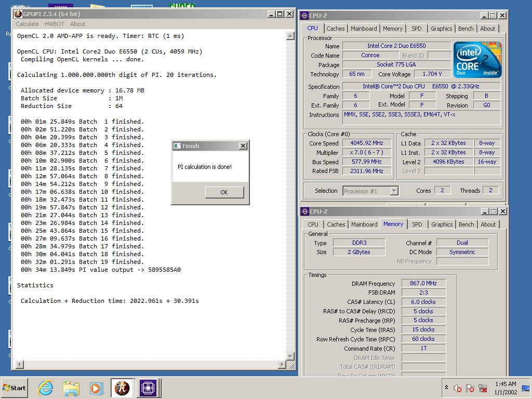532x399 pixels.
Task: Click the muted volume tray icon
Action: click(457, 388)
